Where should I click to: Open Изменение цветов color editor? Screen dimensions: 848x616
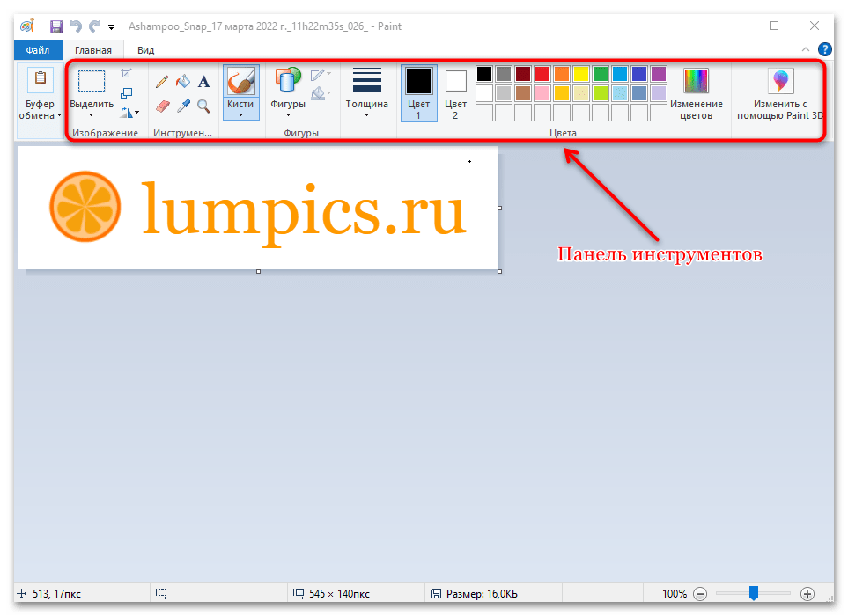(696, 94)
